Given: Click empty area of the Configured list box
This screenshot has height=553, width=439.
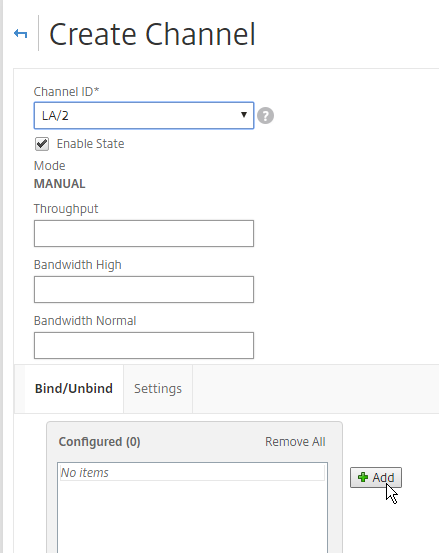Looking at the screenshot, I should click(192, 517).
